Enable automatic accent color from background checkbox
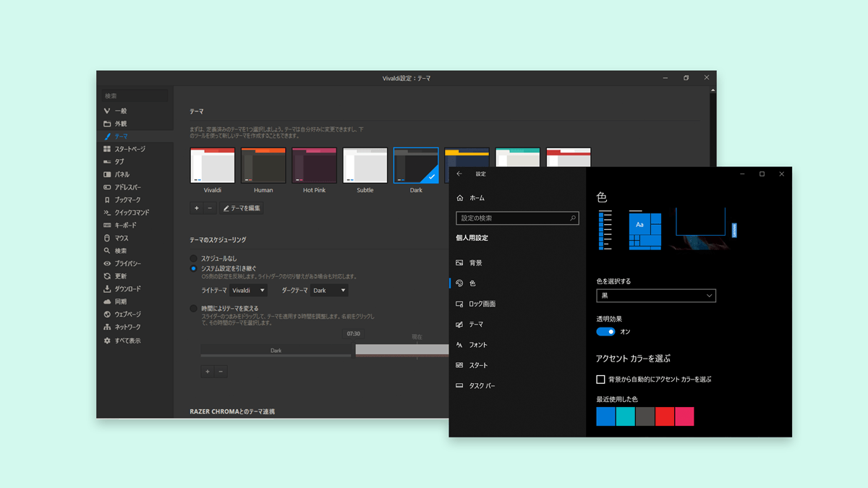 (x=600, y=380)
